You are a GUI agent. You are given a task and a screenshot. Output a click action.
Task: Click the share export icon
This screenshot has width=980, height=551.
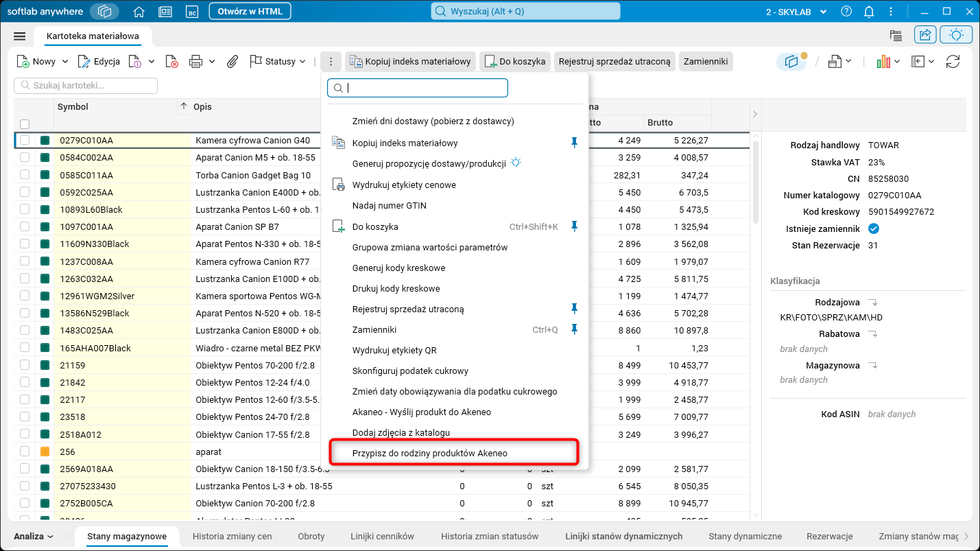pos(926,36)
